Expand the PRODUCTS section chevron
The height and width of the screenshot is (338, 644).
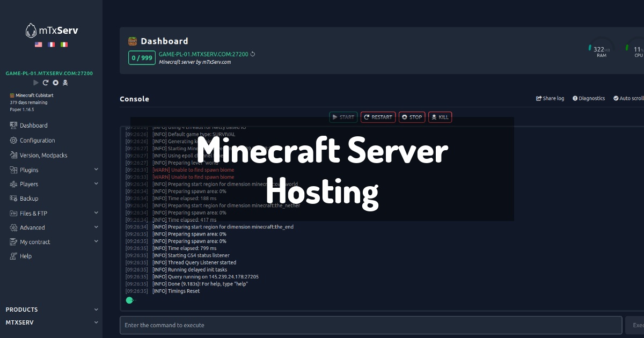(x=96, y=310)
